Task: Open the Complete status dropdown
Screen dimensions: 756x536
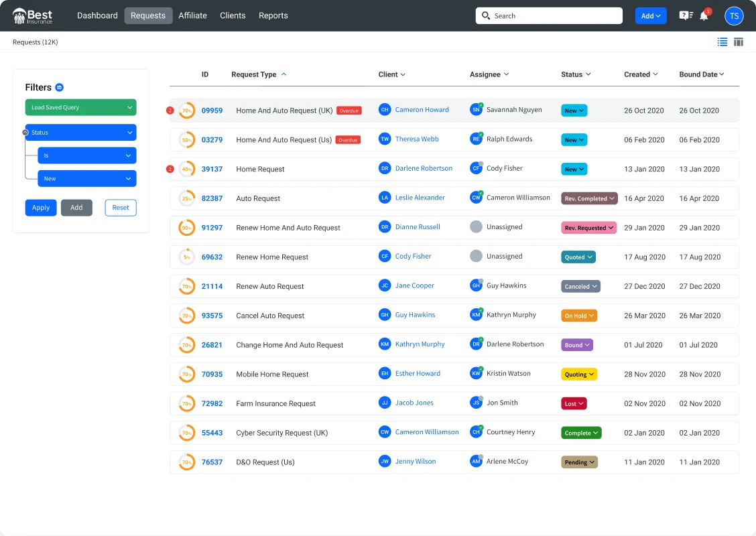Action: pyautogui.click(x=581, y=433)
